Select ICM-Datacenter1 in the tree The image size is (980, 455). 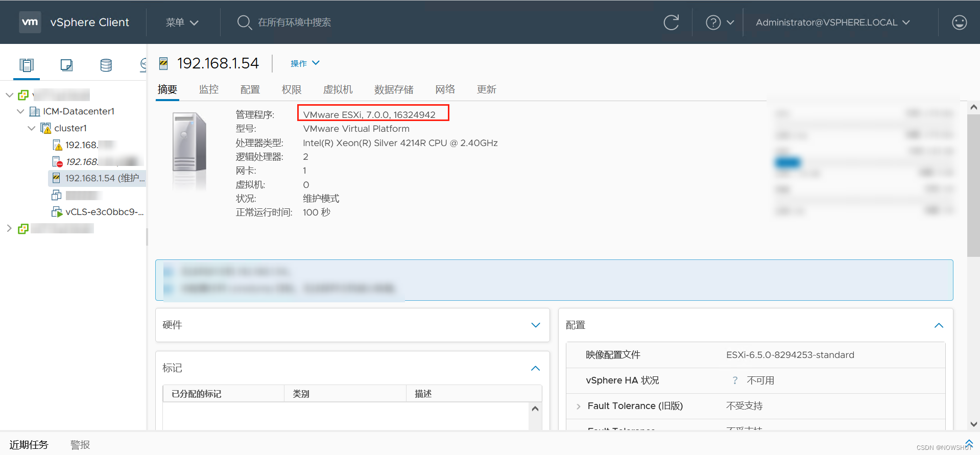click(x=79, y=111)
